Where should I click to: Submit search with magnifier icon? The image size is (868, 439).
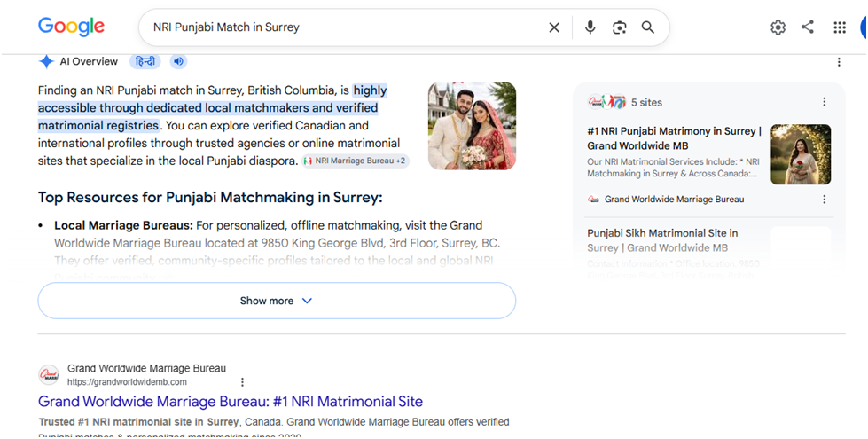tap(648, 27)
